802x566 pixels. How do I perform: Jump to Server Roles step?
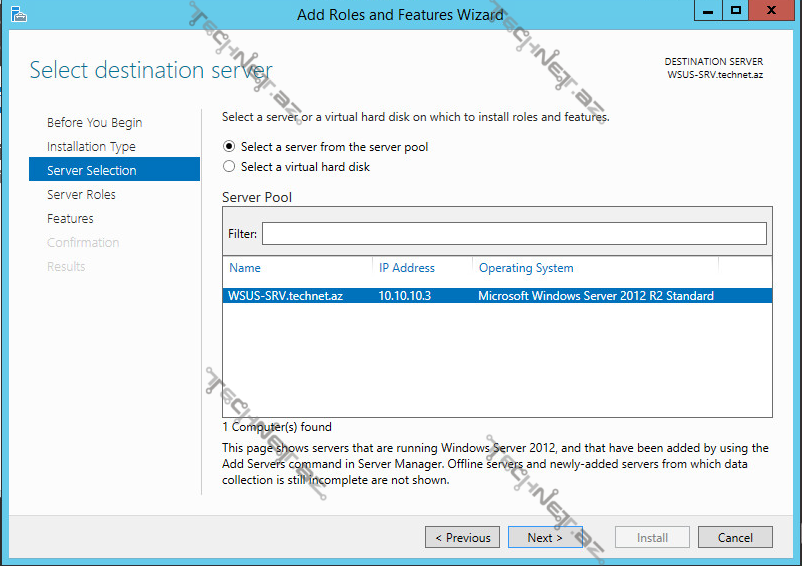pyautogui.click(x=81, y=195)
